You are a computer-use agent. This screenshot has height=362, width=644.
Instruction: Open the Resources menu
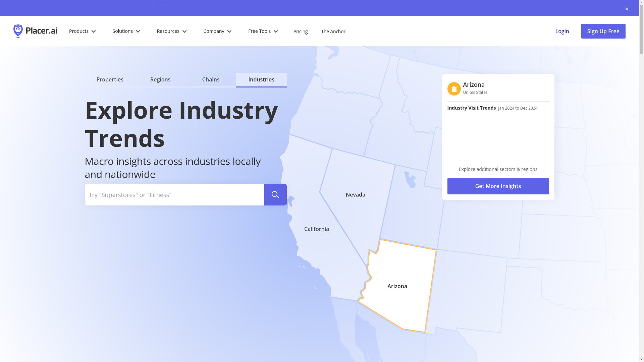172,31
